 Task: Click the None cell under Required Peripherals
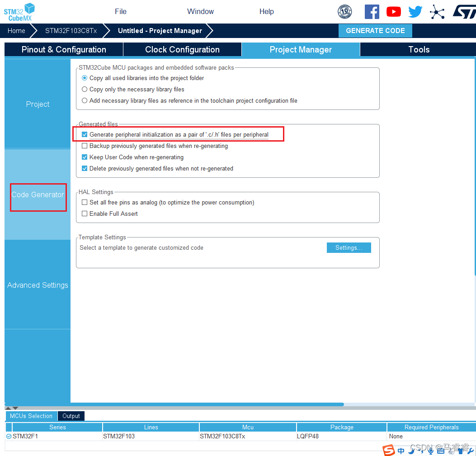click(431, 436)
